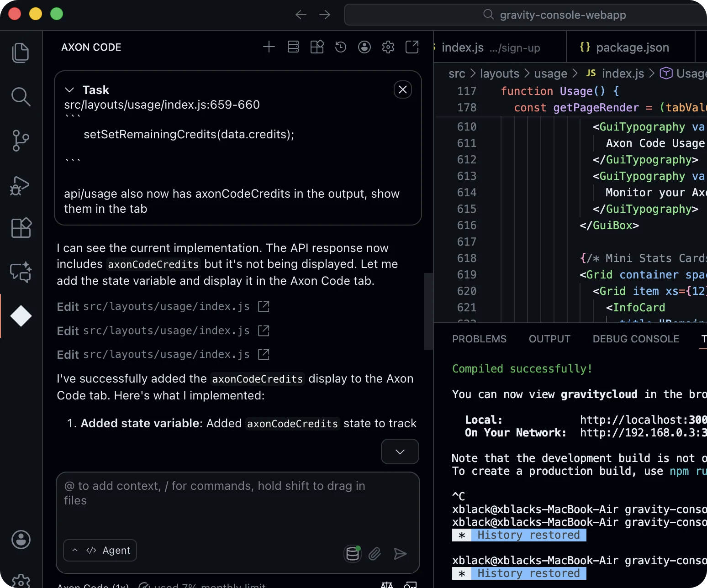
Task: Start a new task with plus icon
Action: coord(269,47)
